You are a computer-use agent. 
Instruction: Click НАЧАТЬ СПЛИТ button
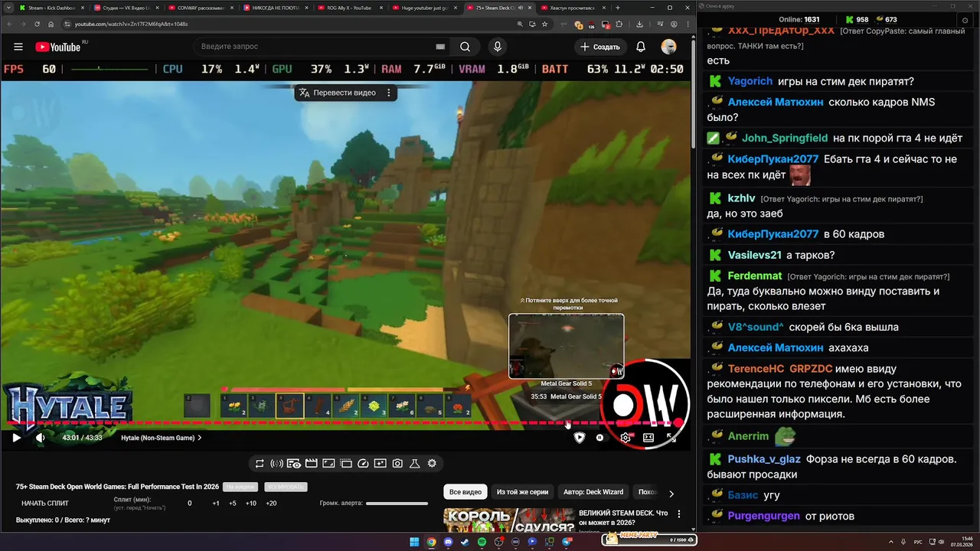(45, 504)
